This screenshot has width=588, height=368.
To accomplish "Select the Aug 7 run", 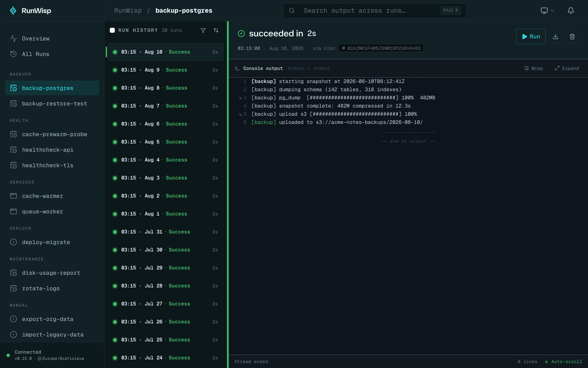I will 165,106.
